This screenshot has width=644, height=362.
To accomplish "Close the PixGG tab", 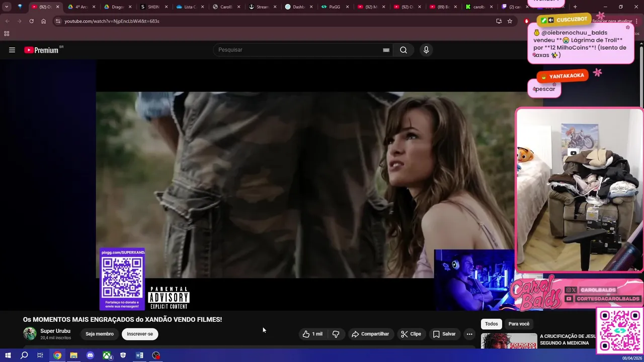I will pos(347,7).
